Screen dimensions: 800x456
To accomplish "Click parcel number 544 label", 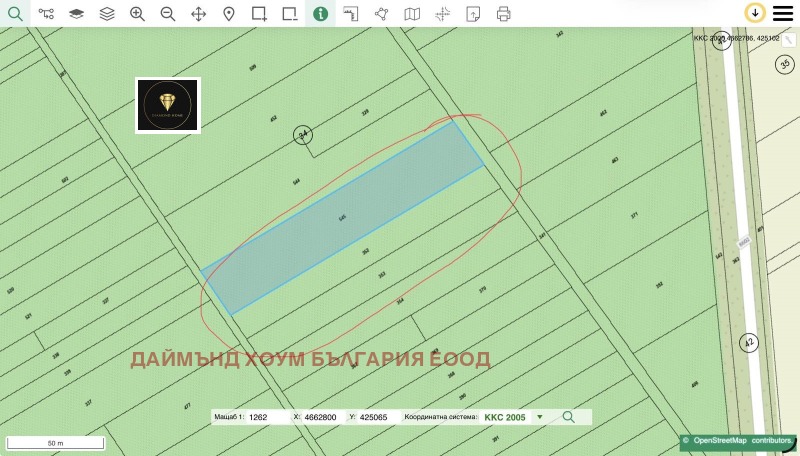I will click(x=296, y=182).
